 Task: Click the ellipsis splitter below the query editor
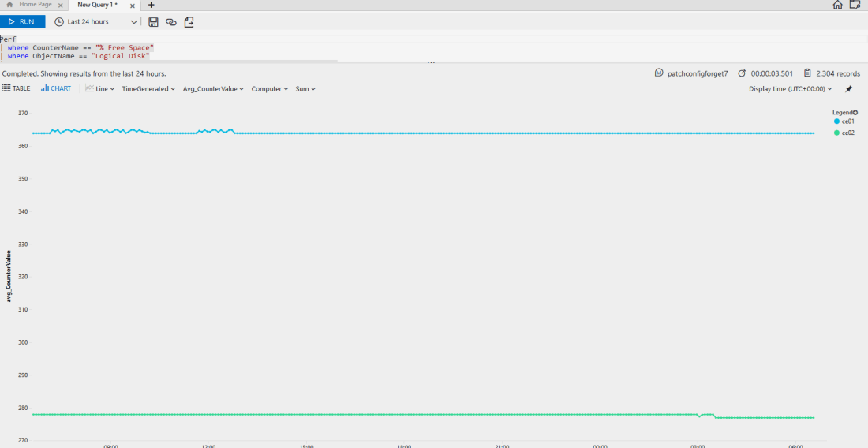click(431, 62)
